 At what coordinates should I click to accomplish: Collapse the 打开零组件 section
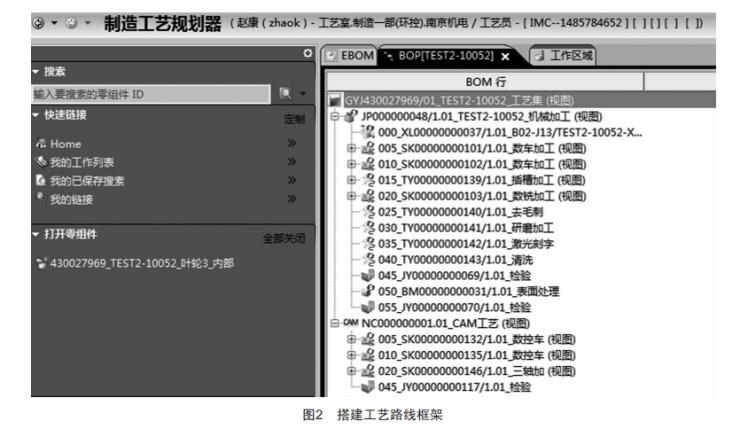(36, 234)
